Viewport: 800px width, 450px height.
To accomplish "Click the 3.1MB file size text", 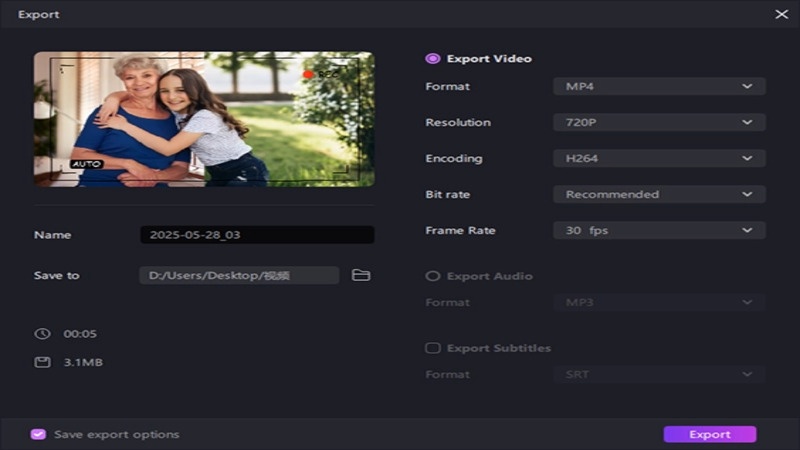I will [83, 362].
